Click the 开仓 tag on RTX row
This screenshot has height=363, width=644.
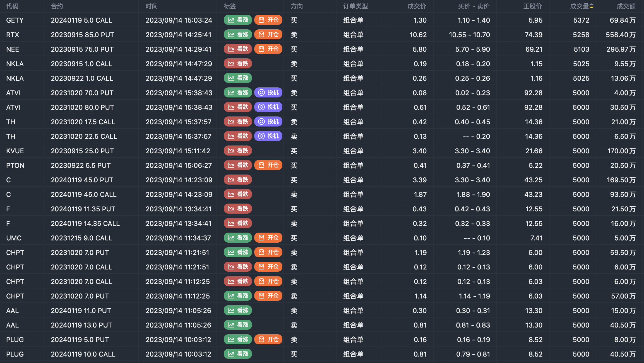tap(268, 35)
